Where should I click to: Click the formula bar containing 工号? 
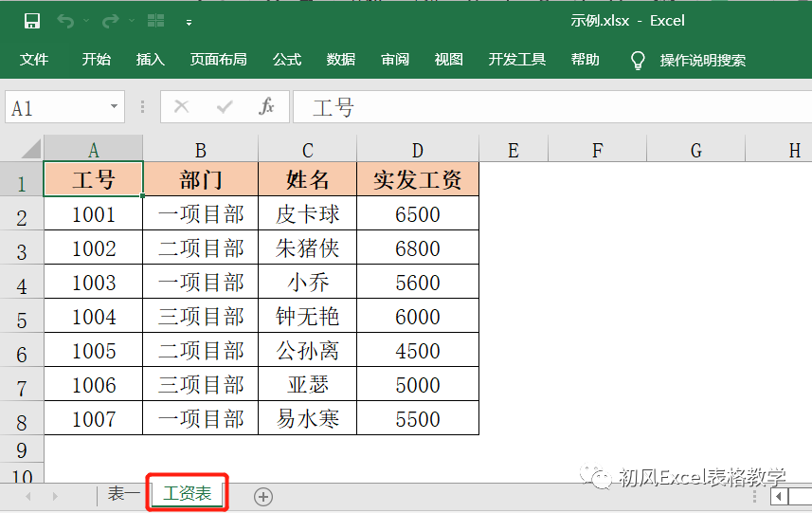(x=552, y=107)
